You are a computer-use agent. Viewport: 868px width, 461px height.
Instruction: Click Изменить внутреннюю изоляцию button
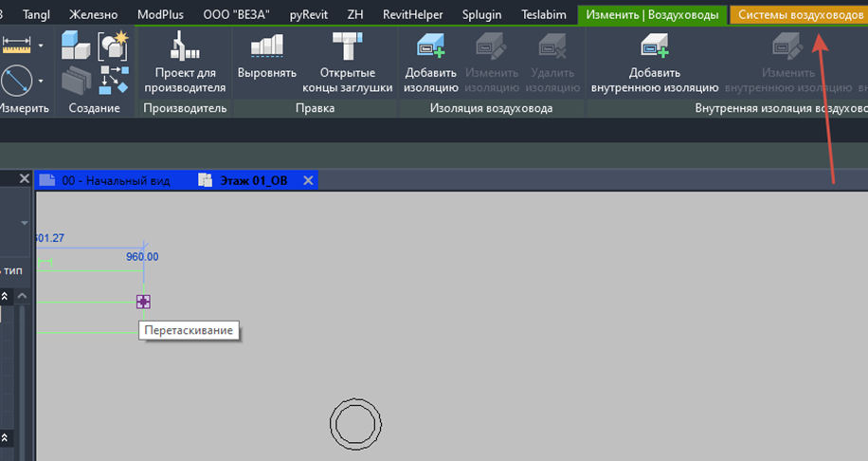tap(787, 63)
